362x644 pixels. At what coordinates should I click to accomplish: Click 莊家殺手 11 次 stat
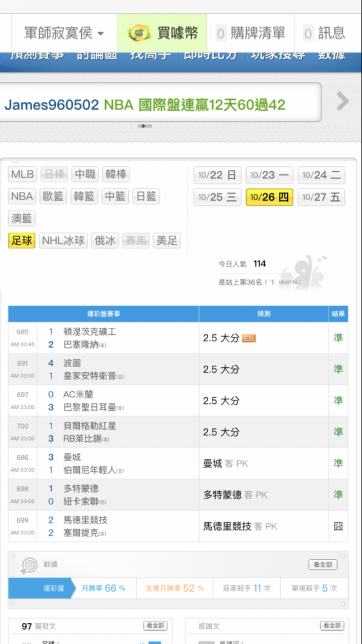coord(247,588)
